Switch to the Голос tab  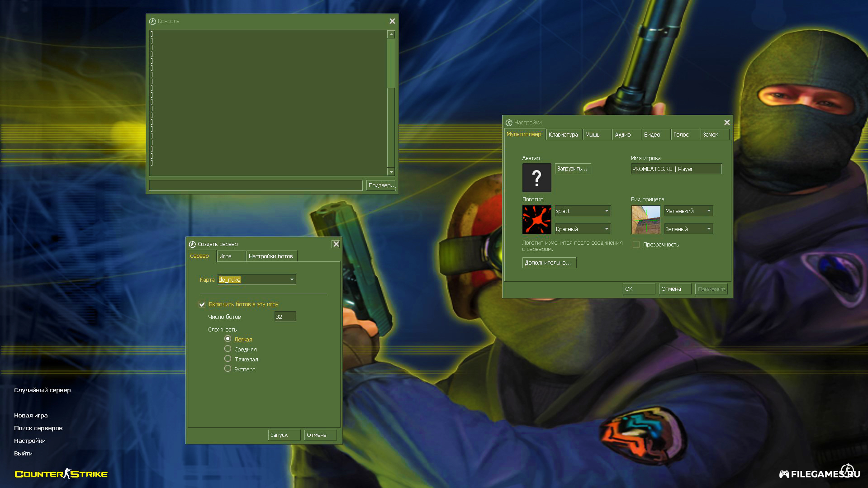click(x=686, y=135)
